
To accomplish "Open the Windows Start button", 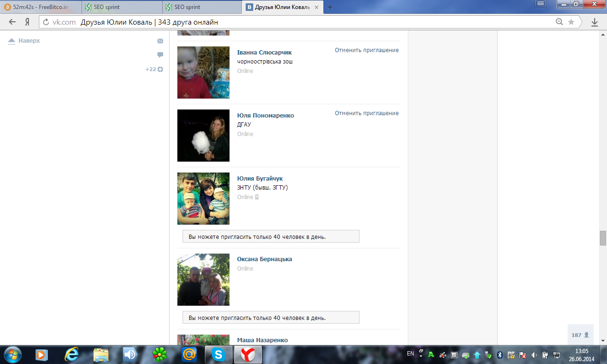I will pyautogui.click(x=12, y=354).
